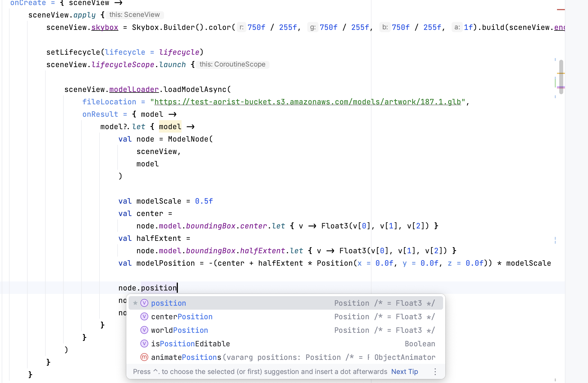Click the 'this: SceneView' inlay hint

click(135, 15)
